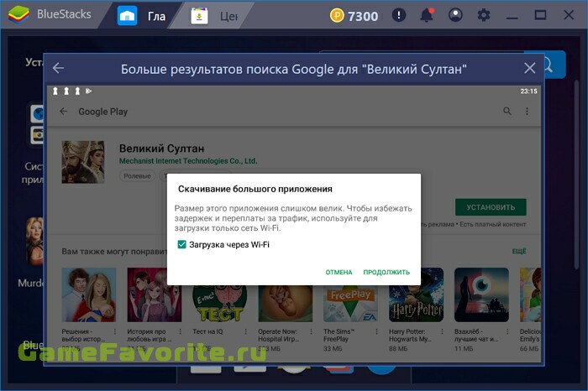
Task: Open BlueStacks settings gear
Action: (x=484, y=15)
